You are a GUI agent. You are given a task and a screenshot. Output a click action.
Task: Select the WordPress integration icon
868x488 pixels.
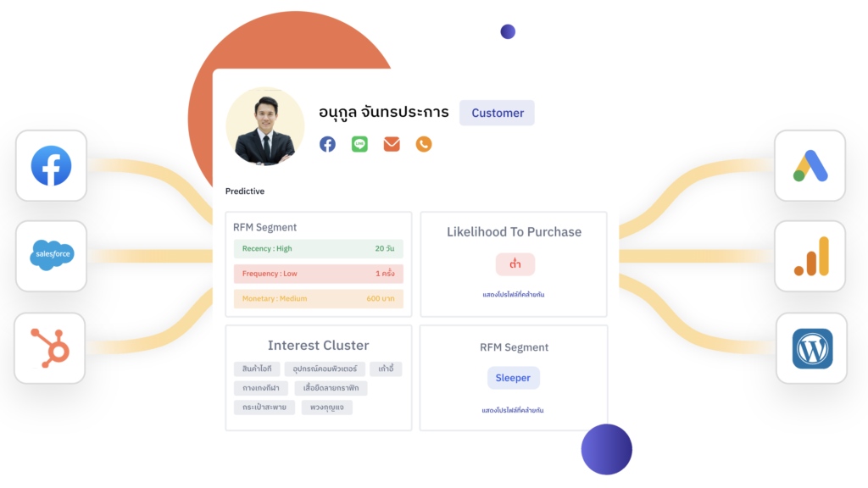(811, 348)
